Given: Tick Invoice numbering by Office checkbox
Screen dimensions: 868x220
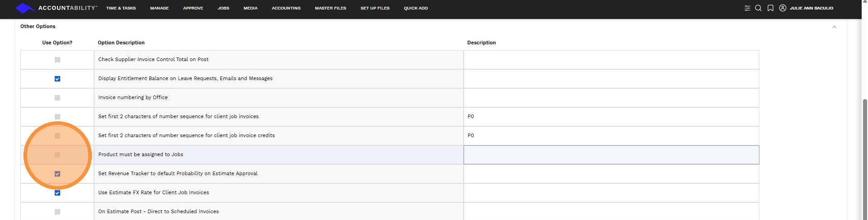Looking at the screenshot, I should (57, 98).
